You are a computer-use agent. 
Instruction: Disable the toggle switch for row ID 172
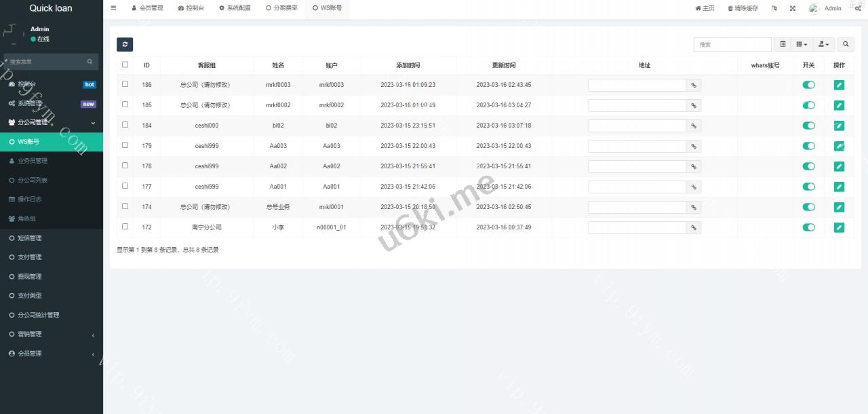pyautogui.click(x=808, y=227)
